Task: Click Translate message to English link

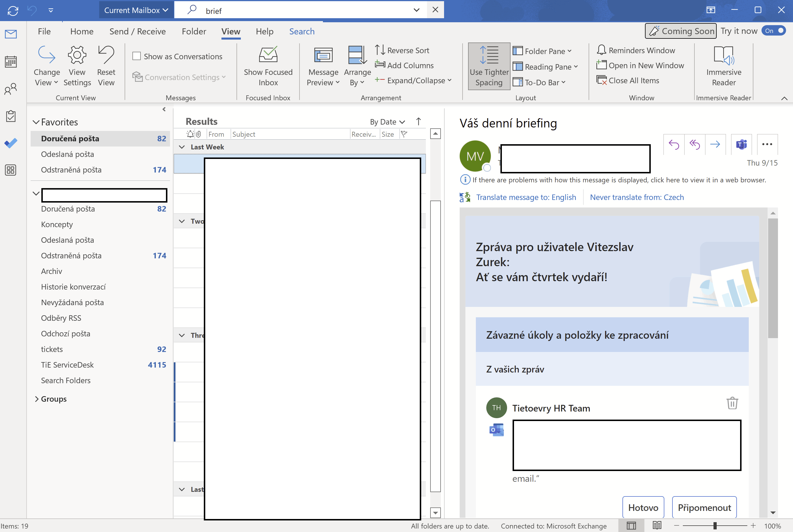Action: pyautogui.click(x=526, y=197)
